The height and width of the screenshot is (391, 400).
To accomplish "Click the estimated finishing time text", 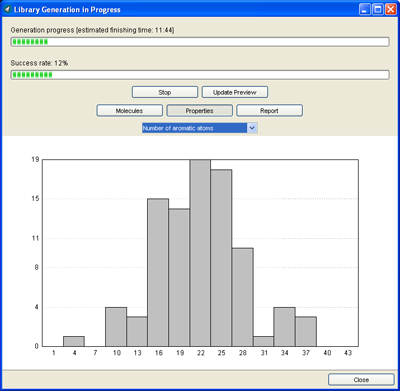I will [125, 30].
